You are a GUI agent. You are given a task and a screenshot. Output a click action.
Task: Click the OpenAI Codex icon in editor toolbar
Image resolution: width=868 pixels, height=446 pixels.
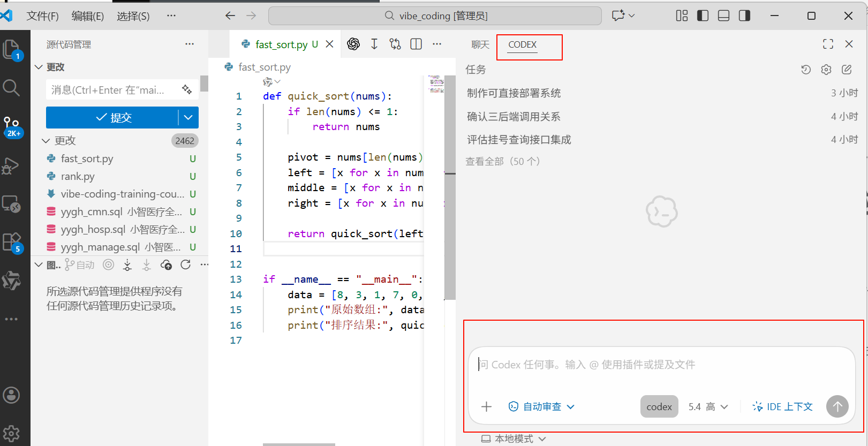coord(353,44)
